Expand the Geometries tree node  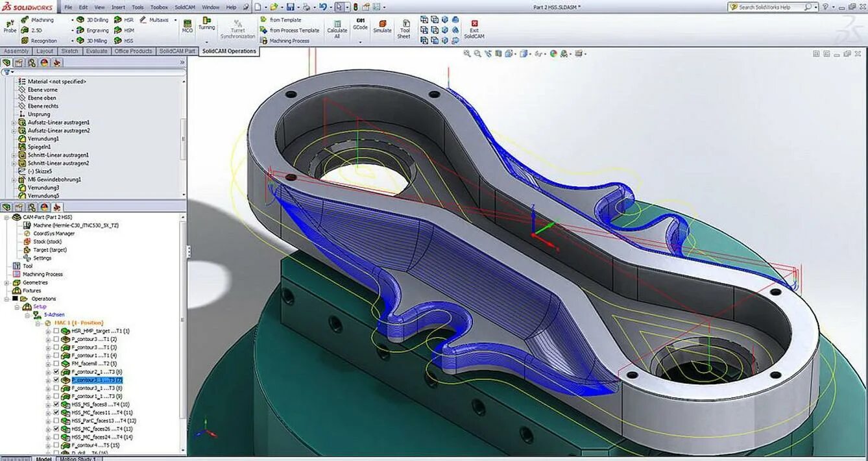(6, 282)
